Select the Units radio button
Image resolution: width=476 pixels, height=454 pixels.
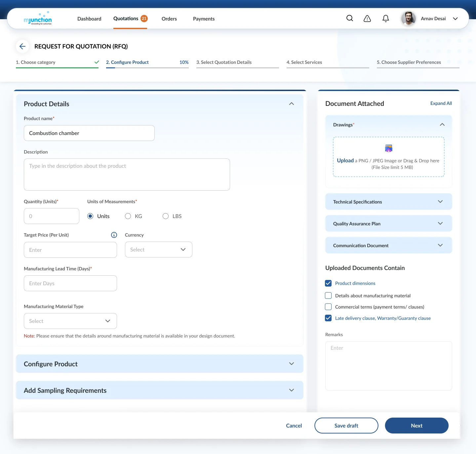(x=90, y=216)
